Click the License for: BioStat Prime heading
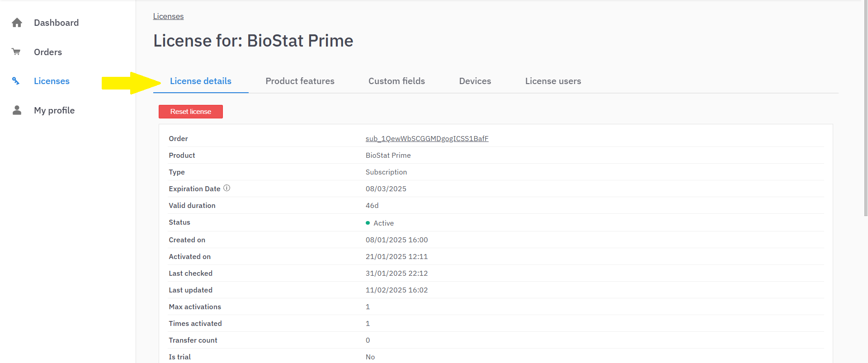This screenshot has height=363, width=868. pyautogui.click(x=253, y=41)
